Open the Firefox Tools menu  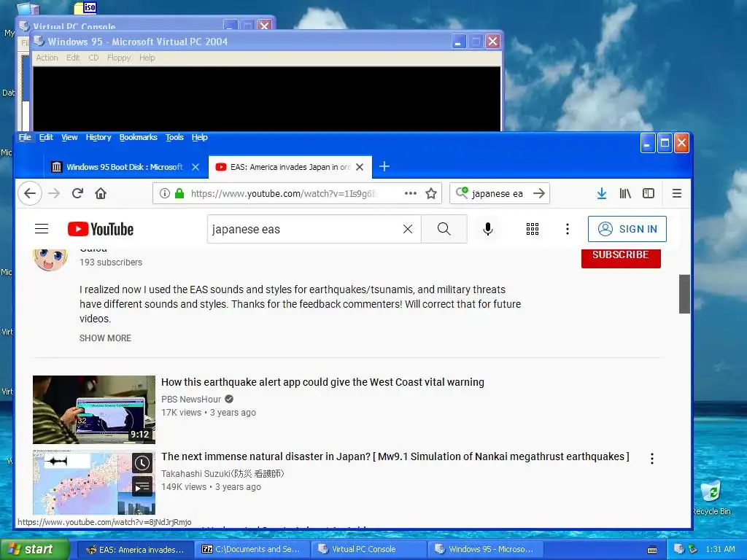click(x=174, y=137)
